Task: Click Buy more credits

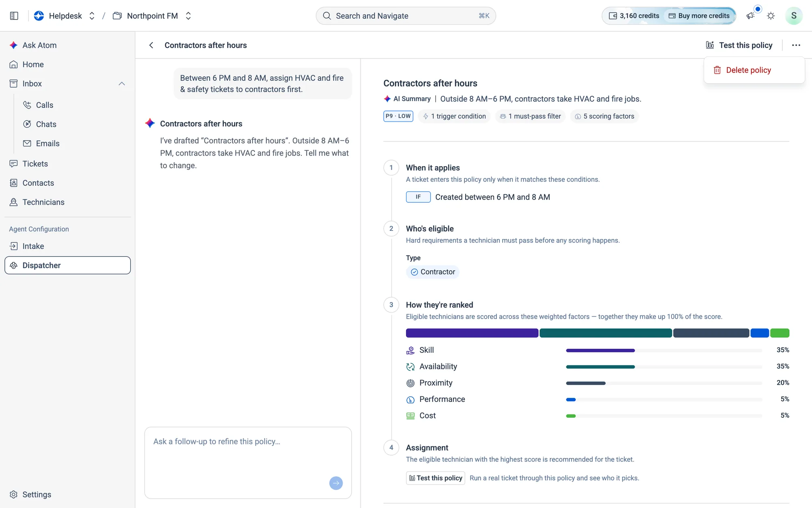Action: (699, 16)
